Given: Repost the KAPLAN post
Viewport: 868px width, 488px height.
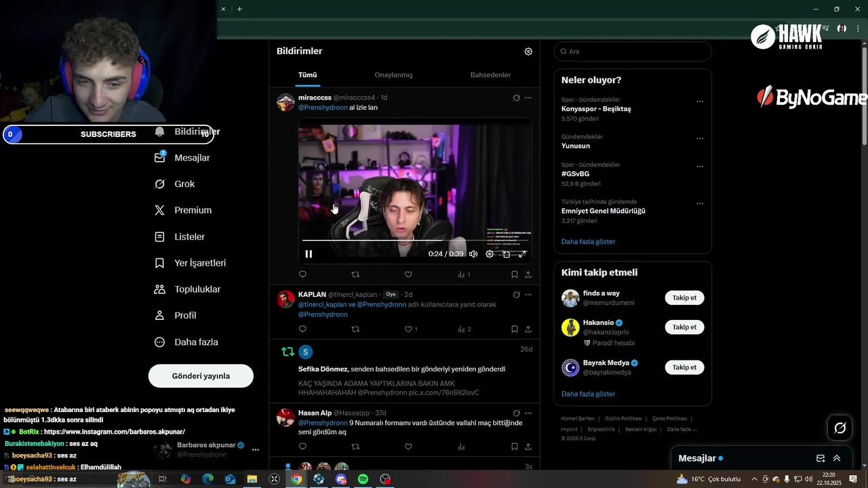Looking at the screenshot, I should point(355,329).
